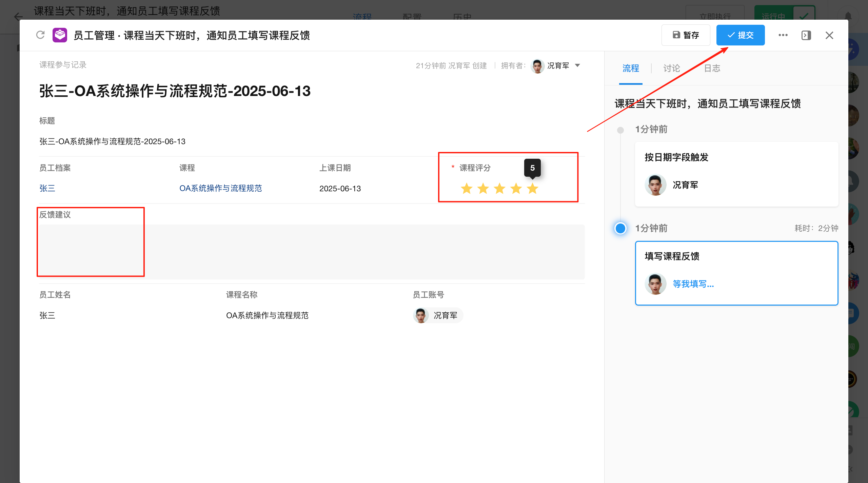Open the more options ellipsis menu
Screen dimensions: 868x483
click(x=783, y=35)
